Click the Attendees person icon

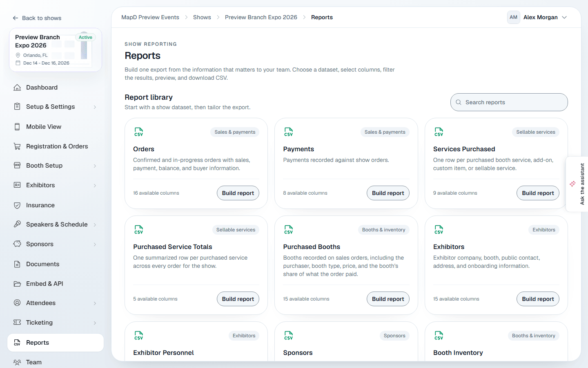[17, 303]
